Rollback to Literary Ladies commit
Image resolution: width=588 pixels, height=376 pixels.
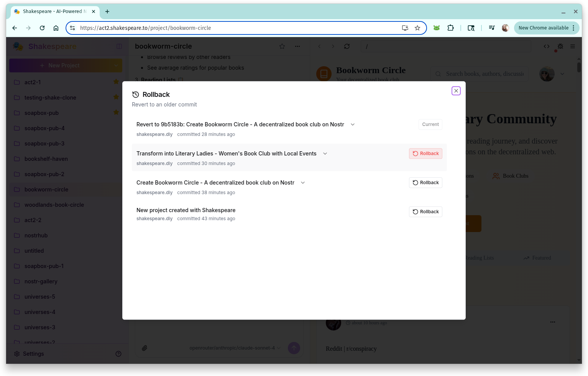tap(425, 154)
